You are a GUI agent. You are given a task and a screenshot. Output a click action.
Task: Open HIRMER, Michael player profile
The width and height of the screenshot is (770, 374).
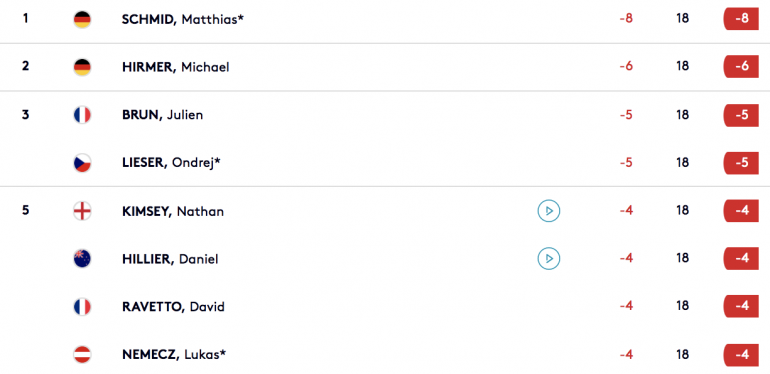[x=176, y=67]
